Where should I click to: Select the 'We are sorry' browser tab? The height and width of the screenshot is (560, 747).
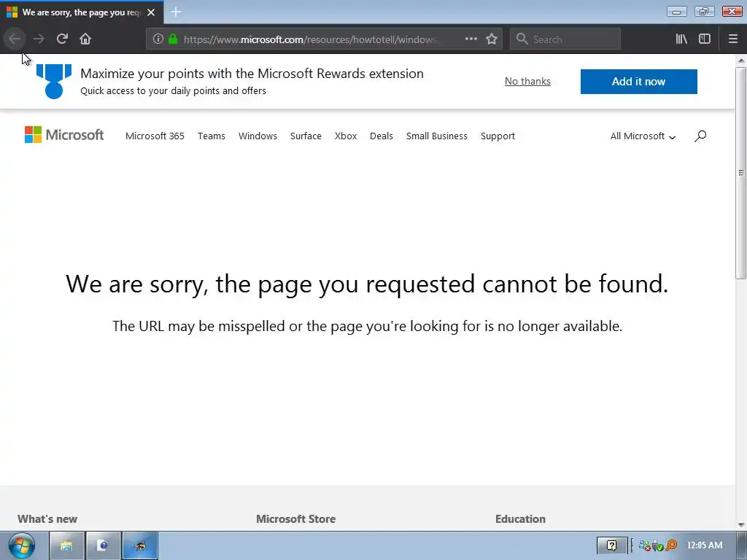[x=82, y=12]
